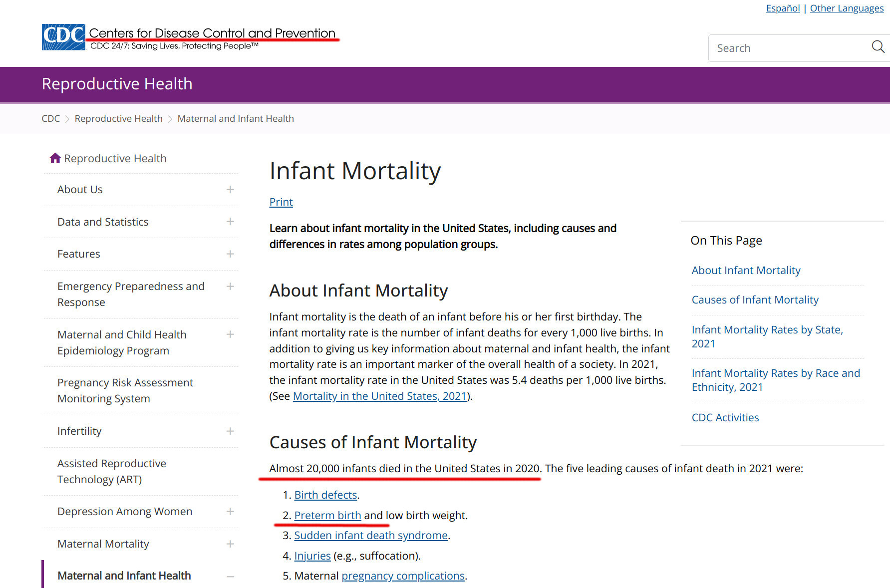
Task: Click the CDC logo
Action: click(x=63, y=37)
